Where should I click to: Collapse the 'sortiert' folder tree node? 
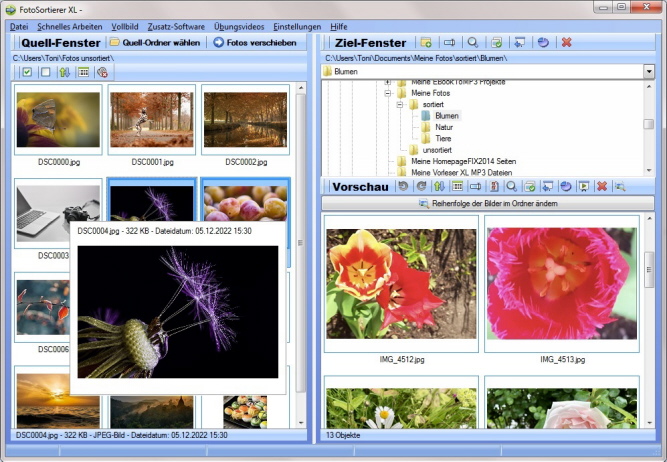[399, 103]
